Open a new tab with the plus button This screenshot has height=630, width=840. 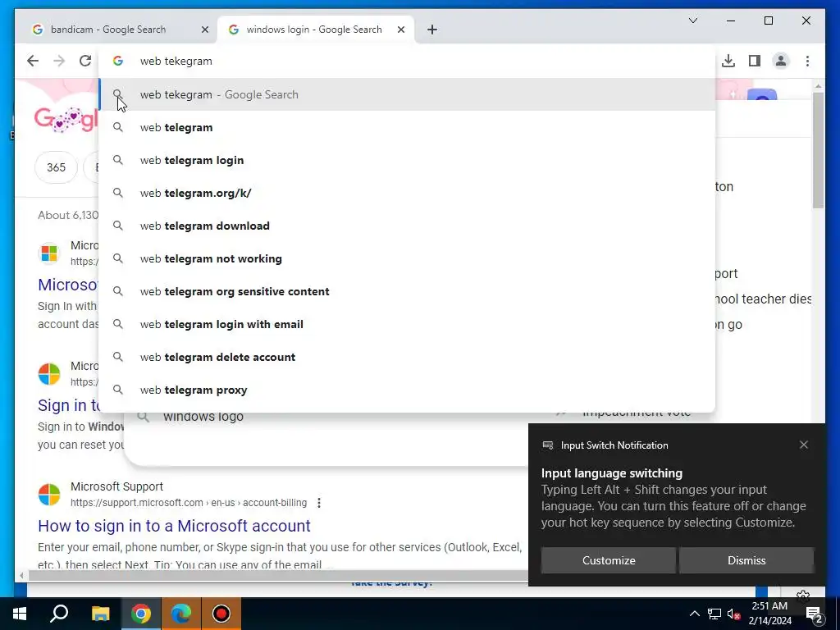432,30
